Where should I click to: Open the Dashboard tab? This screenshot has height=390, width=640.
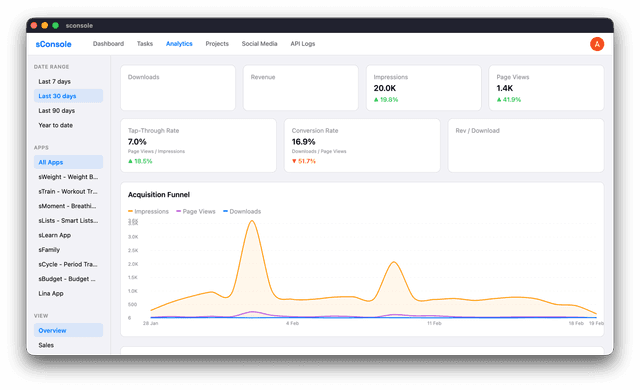pyautogui.click(x=108, y=44)
